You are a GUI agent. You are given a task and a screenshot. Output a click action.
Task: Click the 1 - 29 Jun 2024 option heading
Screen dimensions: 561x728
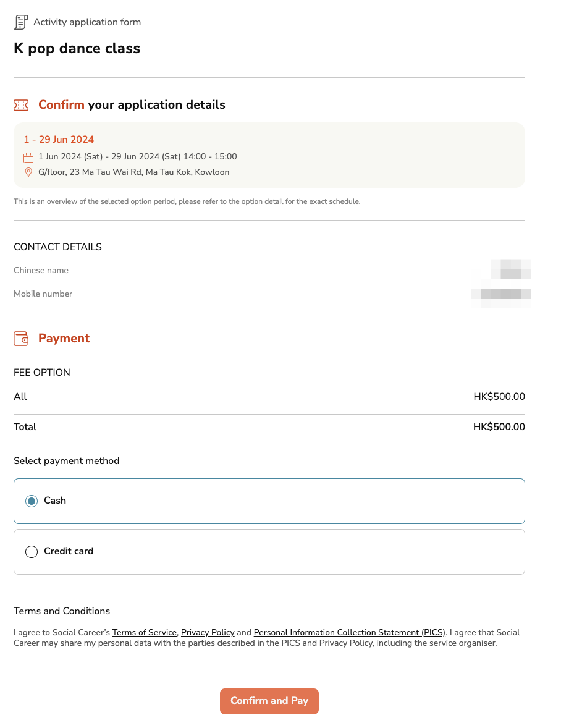[59, 139]
